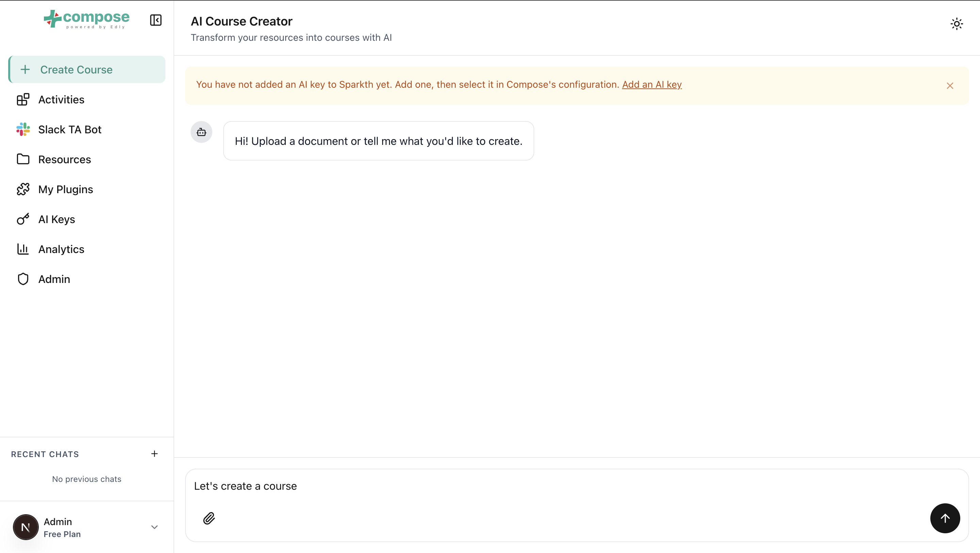Click the Activities grid icon
Screen dimensions: 980x553
[x=23, y=99]
